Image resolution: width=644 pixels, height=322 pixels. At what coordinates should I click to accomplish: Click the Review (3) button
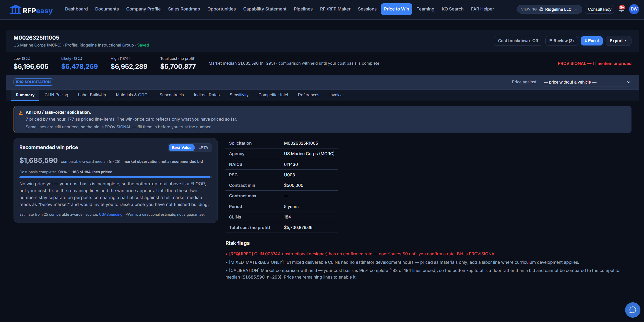pos(562,41)
